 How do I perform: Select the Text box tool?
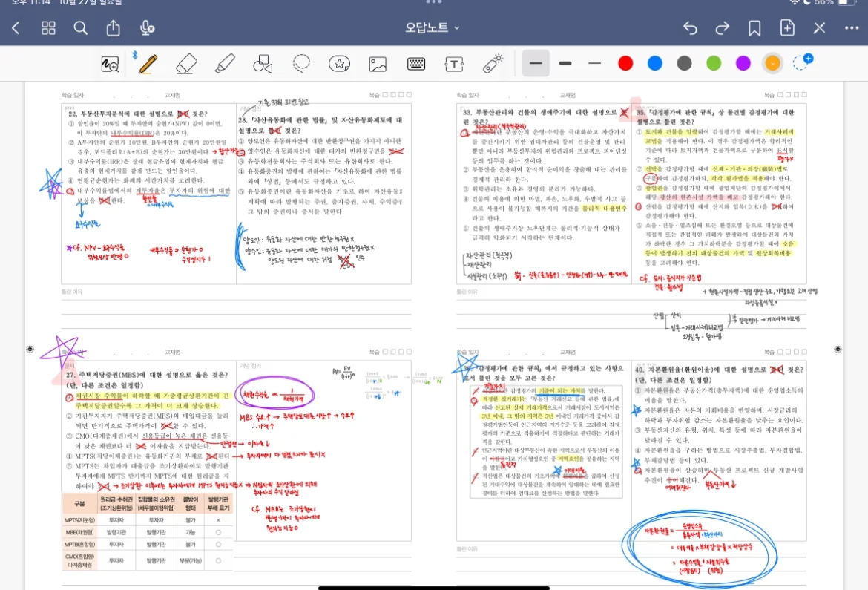454,64
